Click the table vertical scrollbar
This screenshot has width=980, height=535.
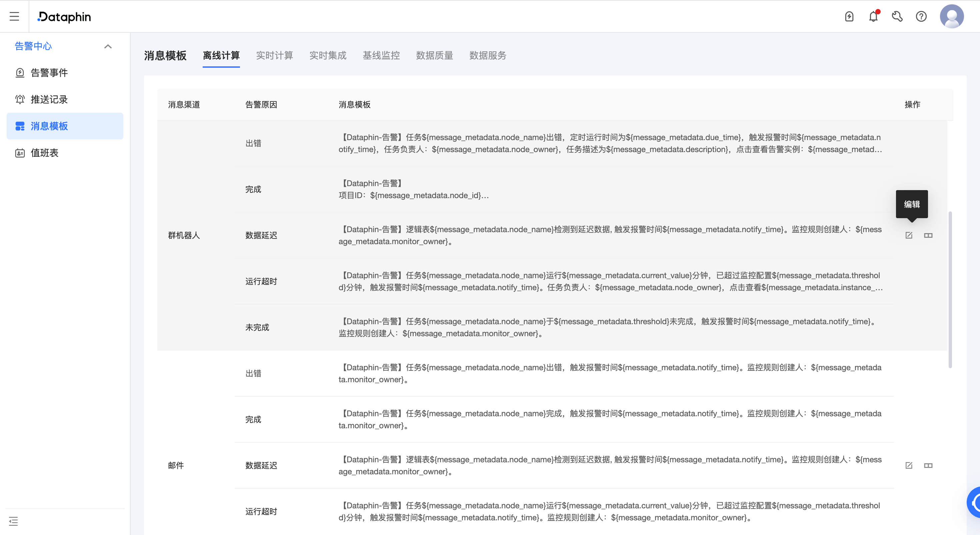pyautogui.click(x=950, y=290)
